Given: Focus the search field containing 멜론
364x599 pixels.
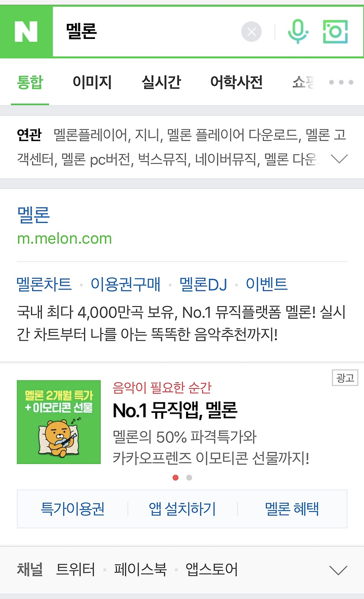Looking at the screenshot, I should (147, 32).
